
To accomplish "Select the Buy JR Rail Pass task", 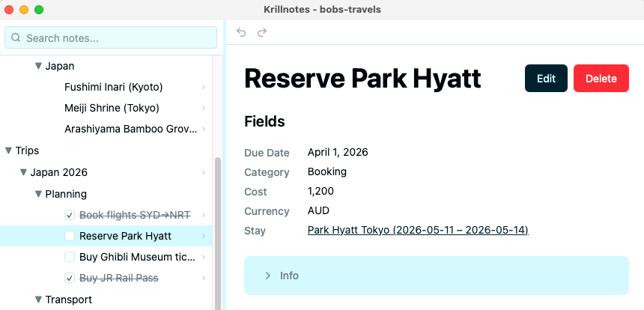I will [119, 278].
